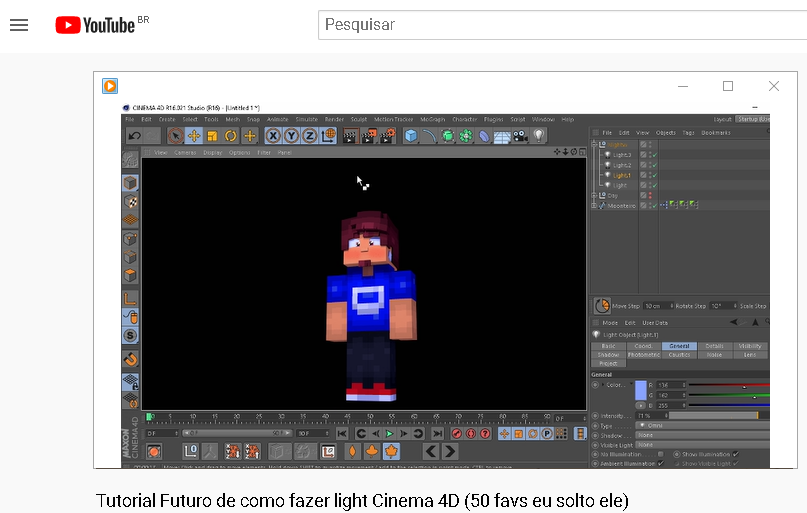The image size is (807, 513).
Task: Select the Live Selection arrow tool
Action: (x=176, y=136)
